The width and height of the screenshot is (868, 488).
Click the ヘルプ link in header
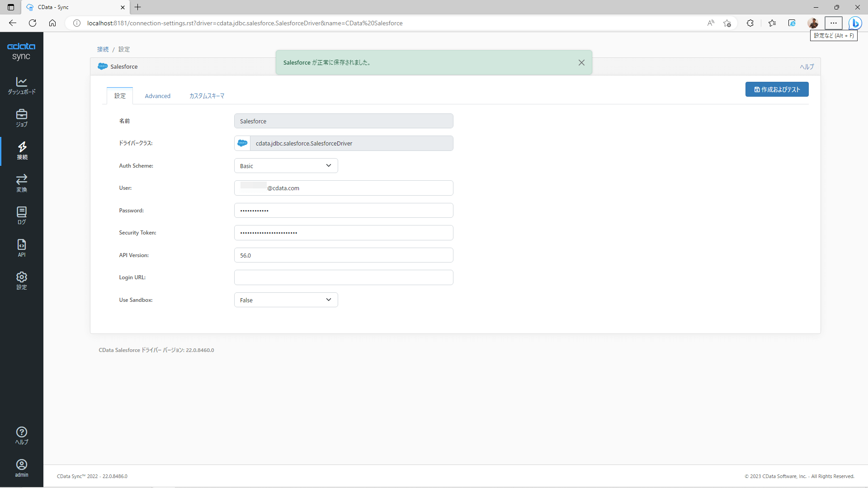(x=807, y=67)
